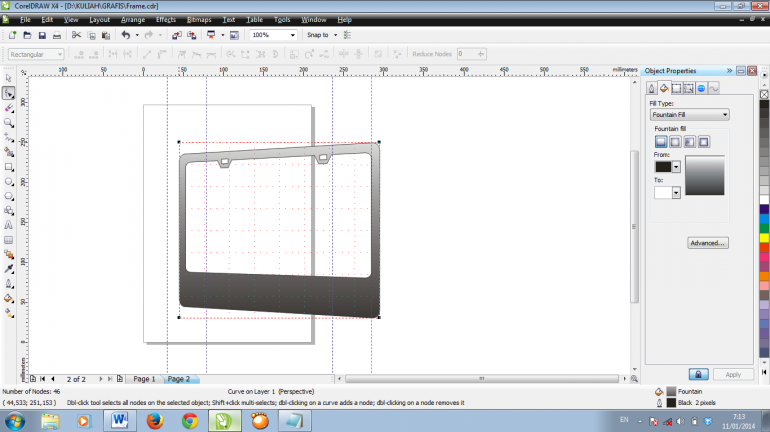770x432 pixels.
Task: Select the Shape tool in toolbox
Action: click(8, 93)
